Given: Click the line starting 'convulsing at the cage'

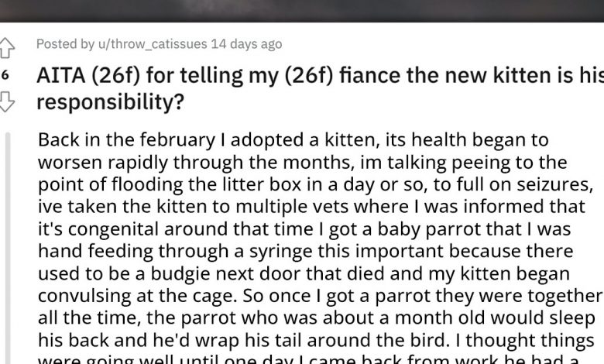Looking at the screenshot, I should coord(319,297).
